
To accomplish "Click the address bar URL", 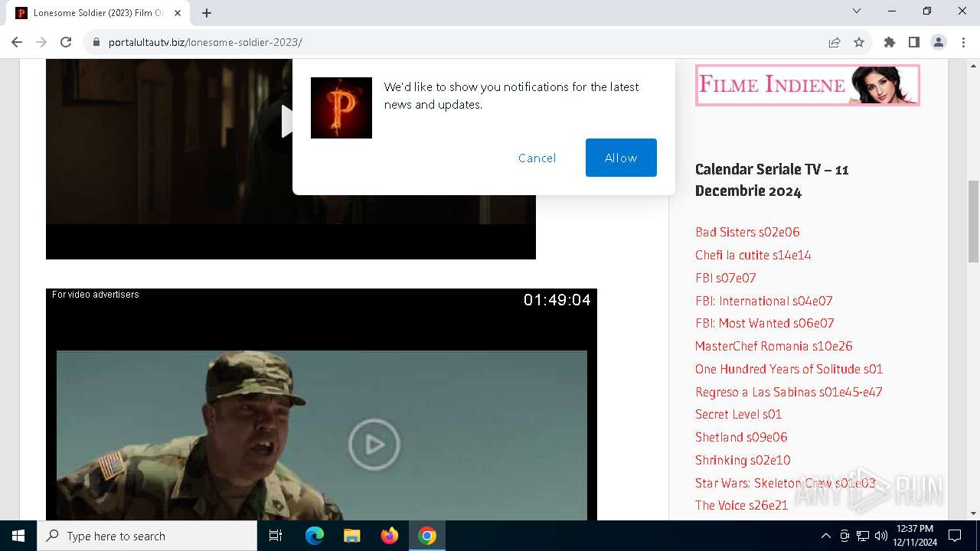I will click(205, 42).
